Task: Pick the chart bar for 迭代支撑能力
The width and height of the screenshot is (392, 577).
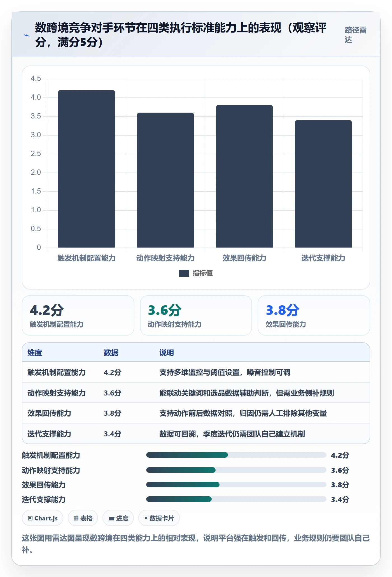Action: [323, 184]
